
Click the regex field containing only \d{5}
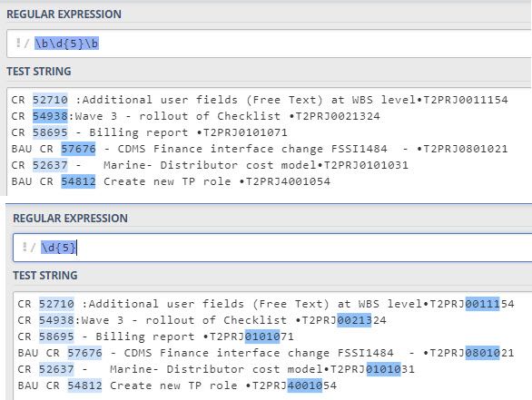(x=272, y=248)
